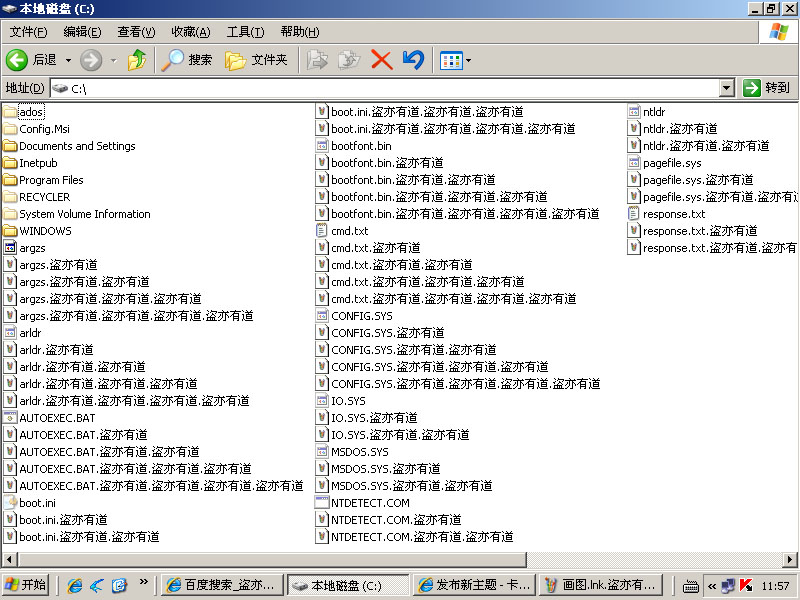
Task: Select file cmd.txt.盗亦有道
Action: 368,248
